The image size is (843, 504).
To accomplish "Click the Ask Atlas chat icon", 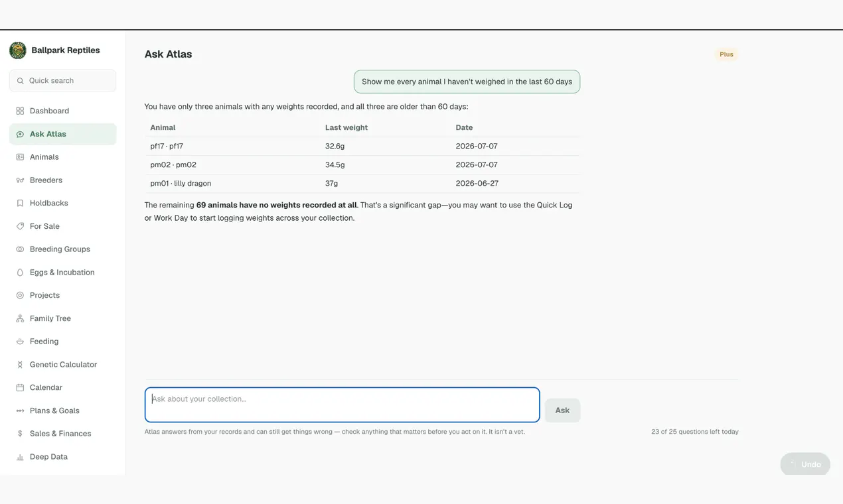I will coord(20,134).
